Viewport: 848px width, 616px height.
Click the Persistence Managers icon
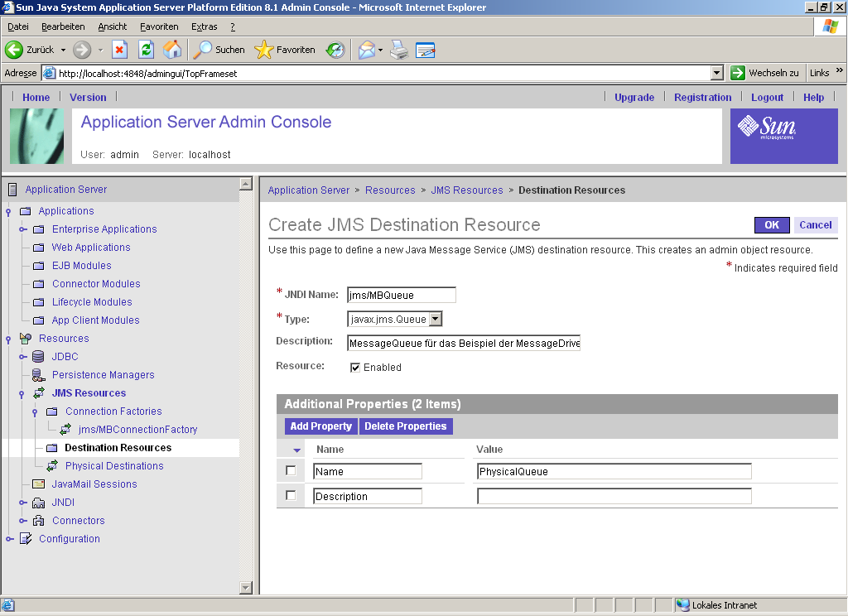tap(38, 375)
